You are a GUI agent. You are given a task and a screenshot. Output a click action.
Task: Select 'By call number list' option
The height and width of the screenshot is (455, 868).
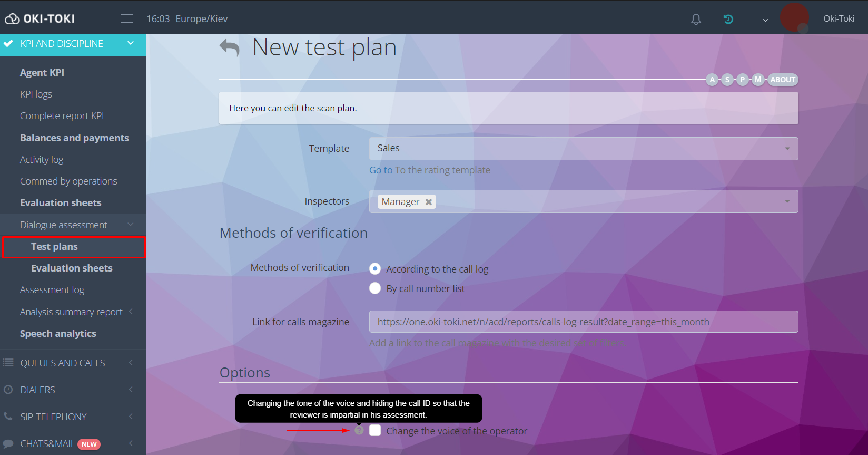tap(375, 288)
